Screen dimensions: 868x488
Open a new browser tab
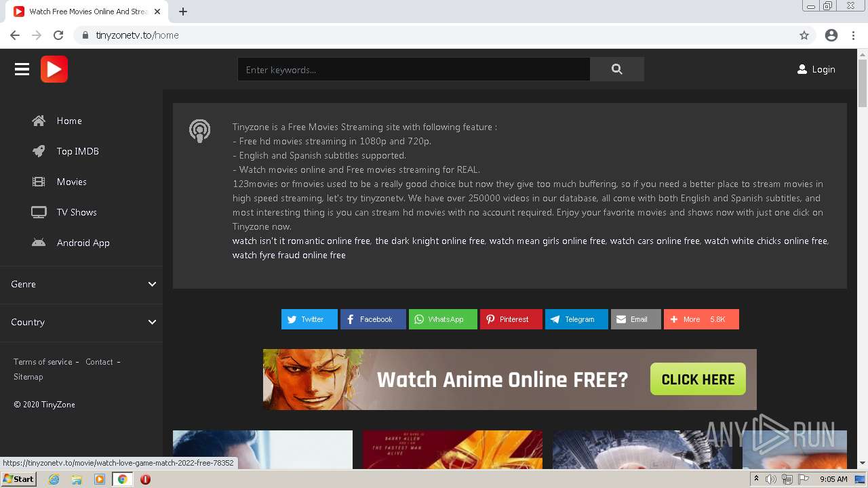(183, 12)
